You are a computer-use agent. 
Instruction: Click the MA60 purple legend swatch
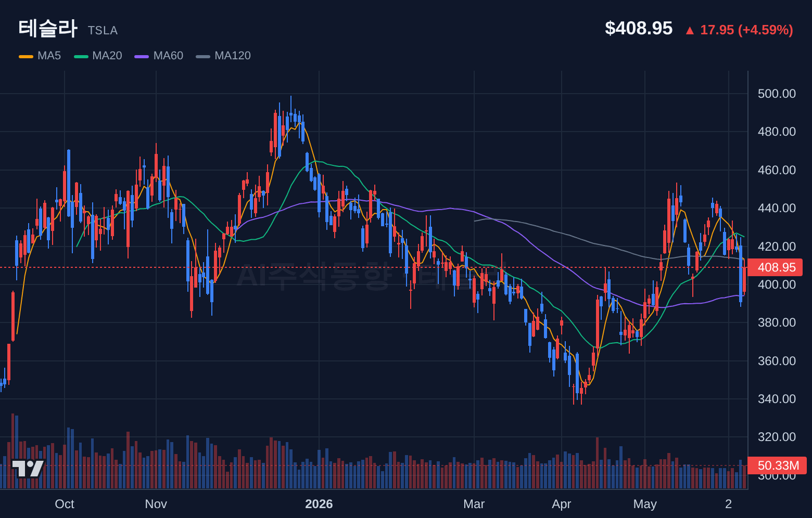(x=142, y=56)
